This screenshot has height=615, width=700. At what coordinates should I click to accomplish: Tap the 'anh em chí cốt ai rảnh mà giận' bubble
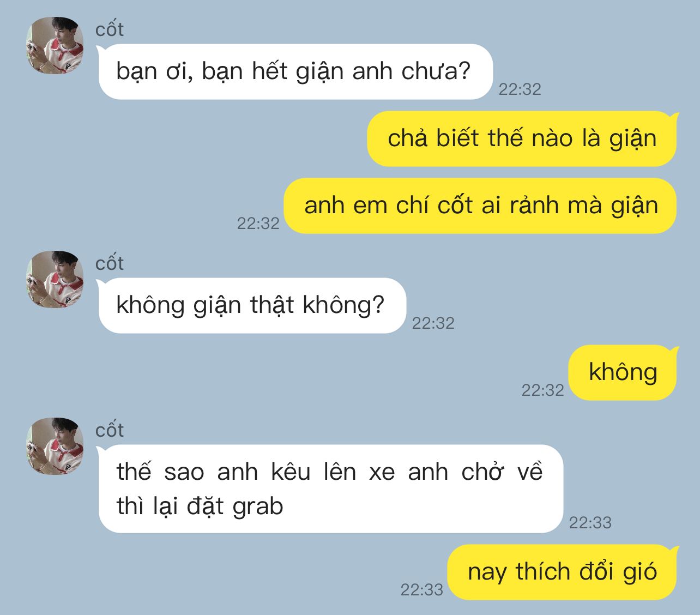click(481, 206)
